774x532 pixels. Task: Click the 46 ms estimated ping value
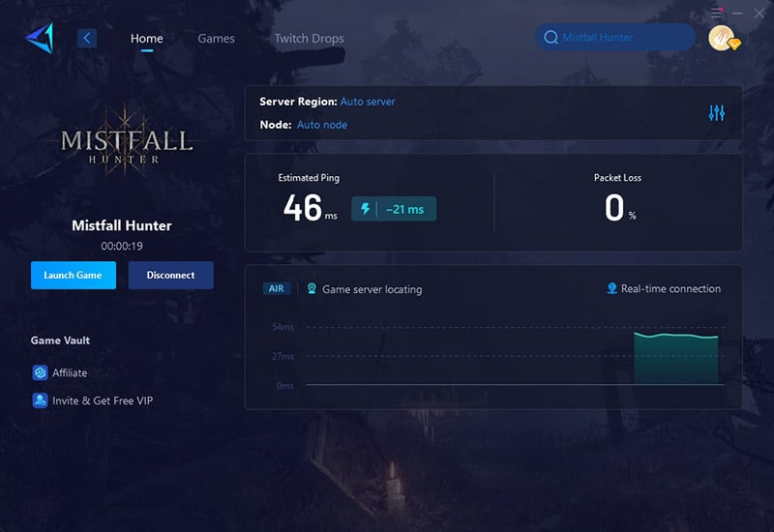[x=310, y=208]
